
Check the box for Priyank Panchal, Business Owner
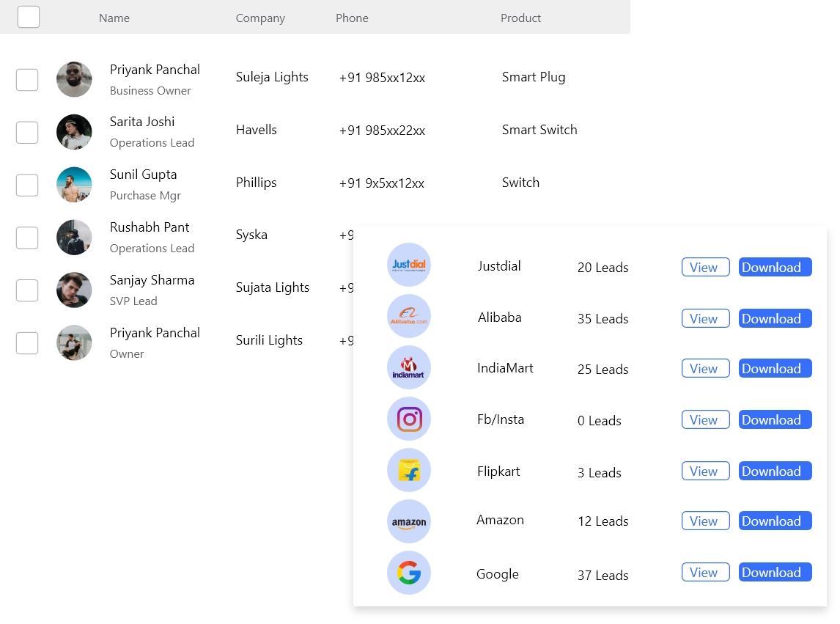pos(27,80)
